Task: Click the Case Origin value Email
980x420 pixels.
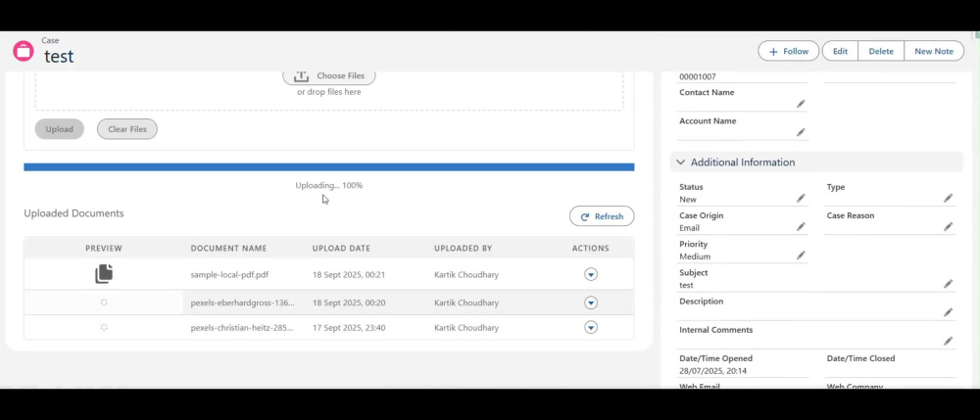Action: point(689,228)
